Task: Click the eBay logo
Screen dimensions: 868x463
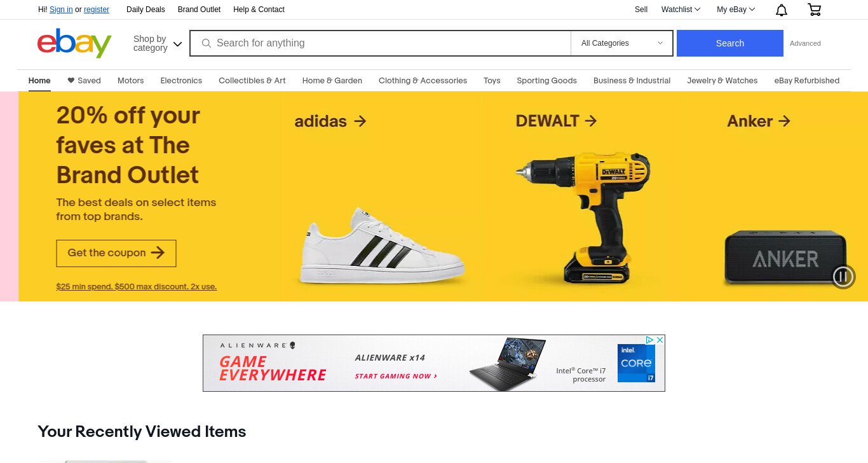Action: click(x=74, y=43)
